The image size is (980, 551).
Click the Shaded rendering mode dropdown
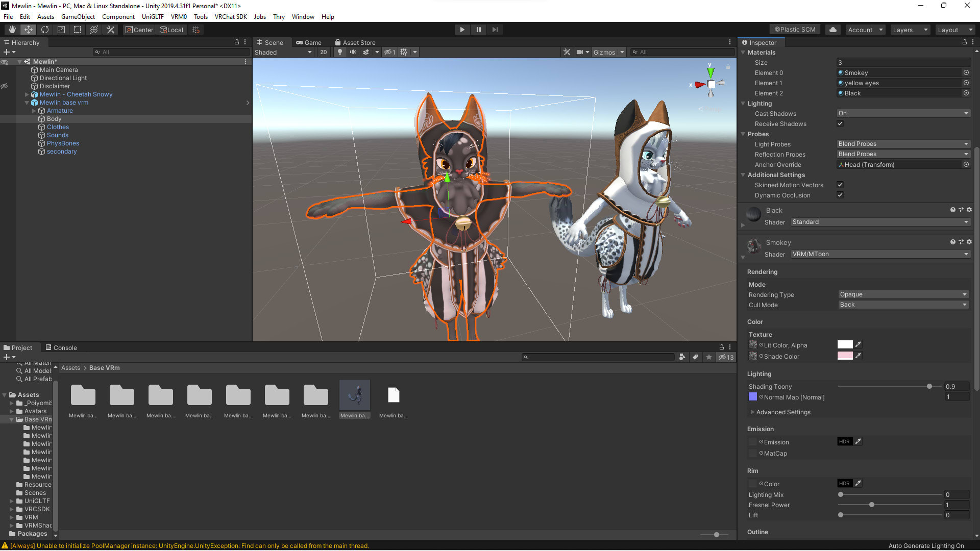click(x=283, y=52)
